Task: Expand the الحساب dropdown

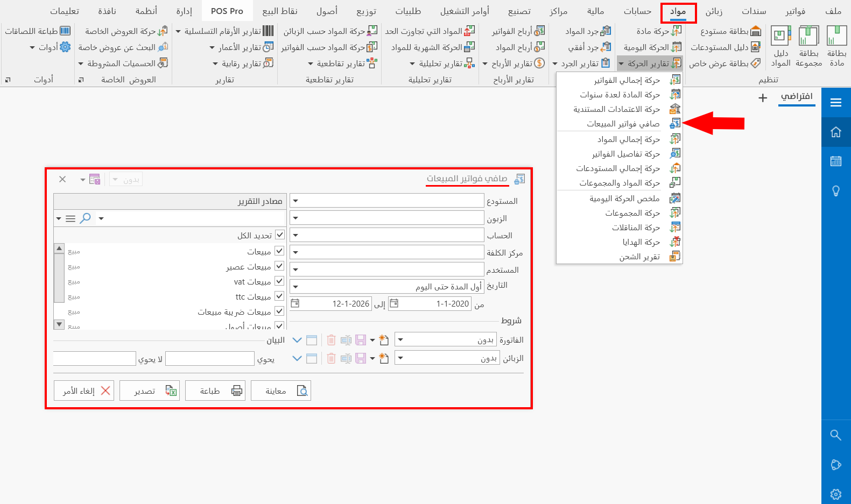Action: 296,235
